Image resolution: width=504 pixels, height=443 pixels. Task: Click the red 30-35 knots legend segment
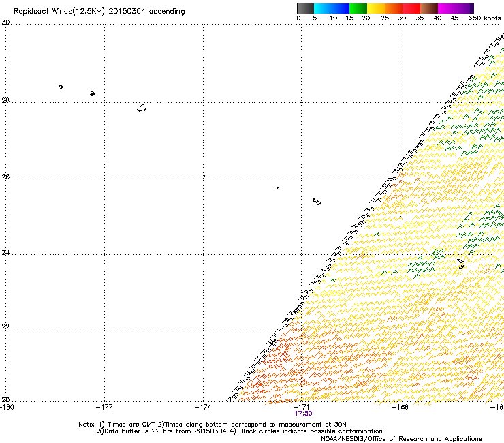pos(411,8)
